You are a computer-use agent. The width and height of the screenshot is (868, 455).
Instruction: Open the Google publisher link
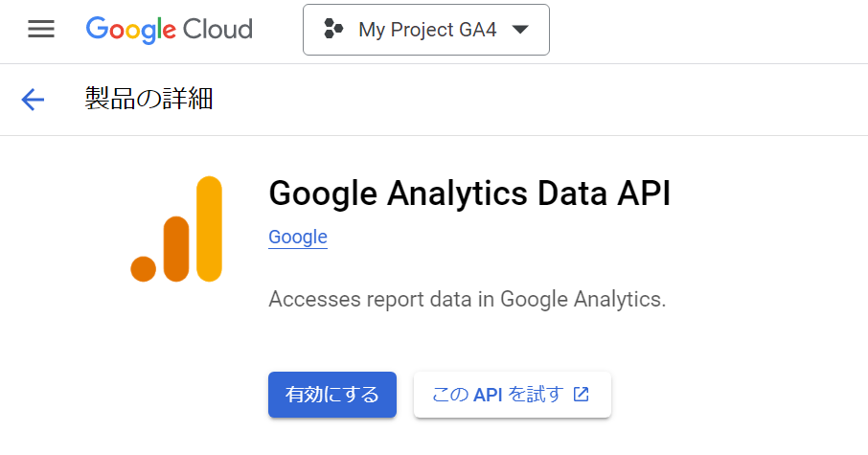pyautogui.click(x=298, y=237)
